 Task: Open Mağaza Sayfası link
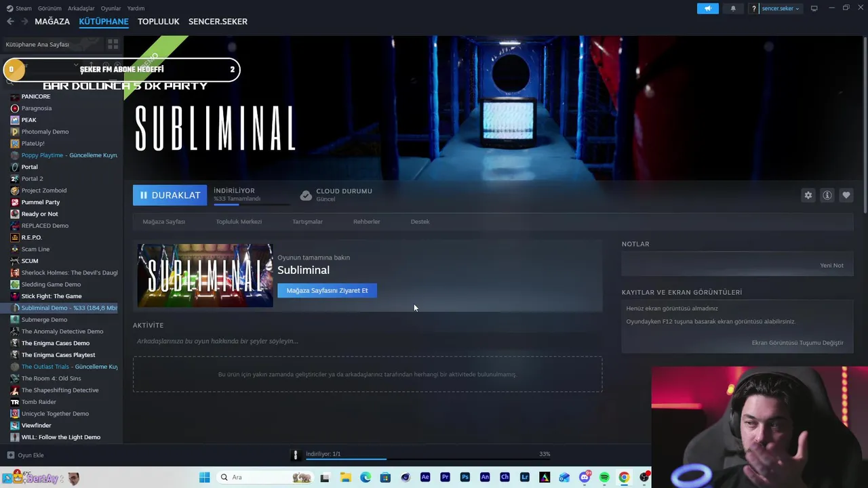(x=163, y=222)
